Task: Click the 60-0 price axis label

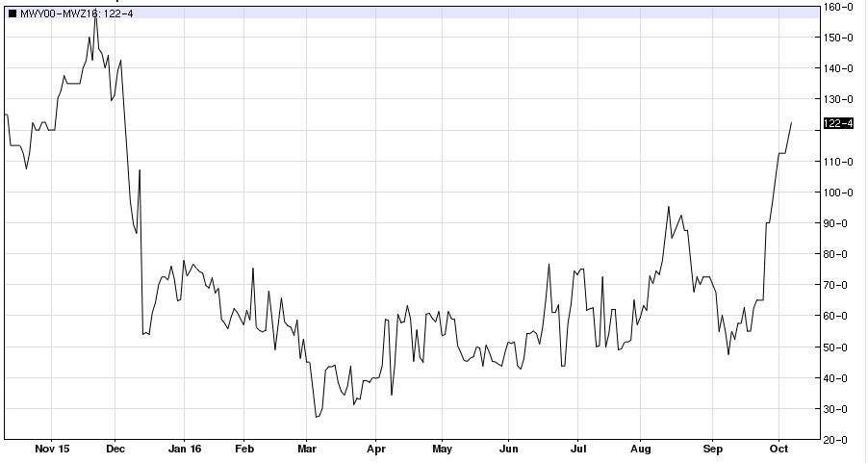Action: pos(840,316)
